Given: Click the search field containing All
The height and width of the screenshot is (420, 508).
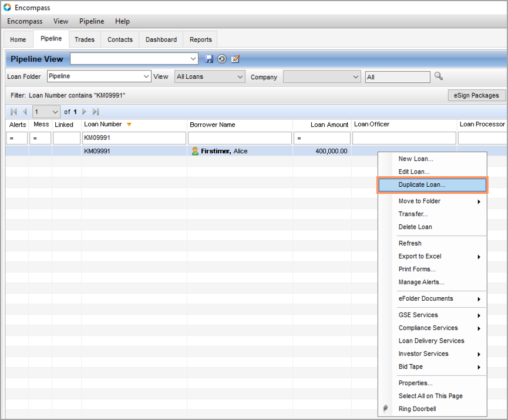Looking at the screenshot, I should point(398,77).
